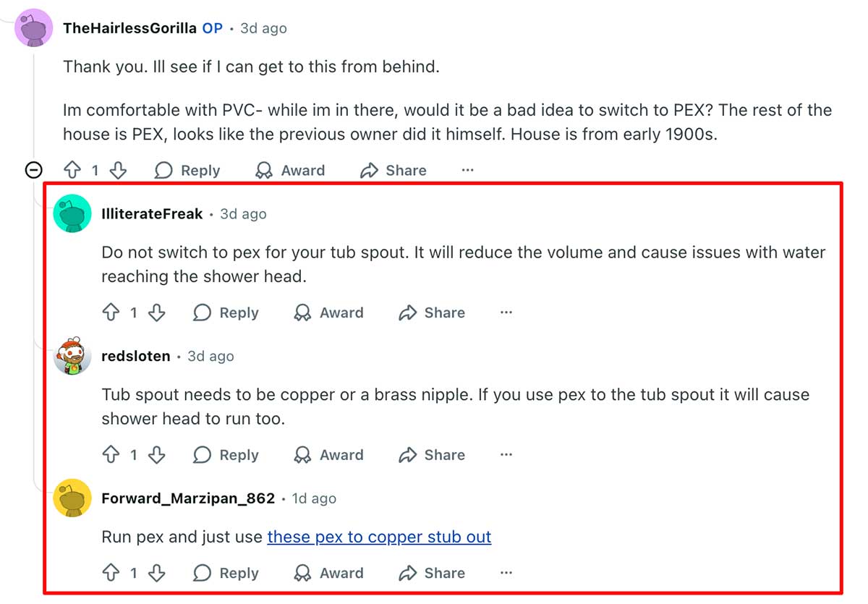
Task: Open the overflow menu on IlliterateFreak's comment
Action: [505, 312]
